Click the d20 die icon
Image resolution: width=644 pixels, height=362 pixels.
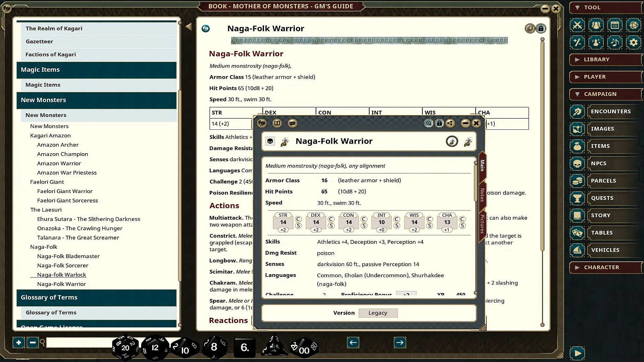coord(125,348)
